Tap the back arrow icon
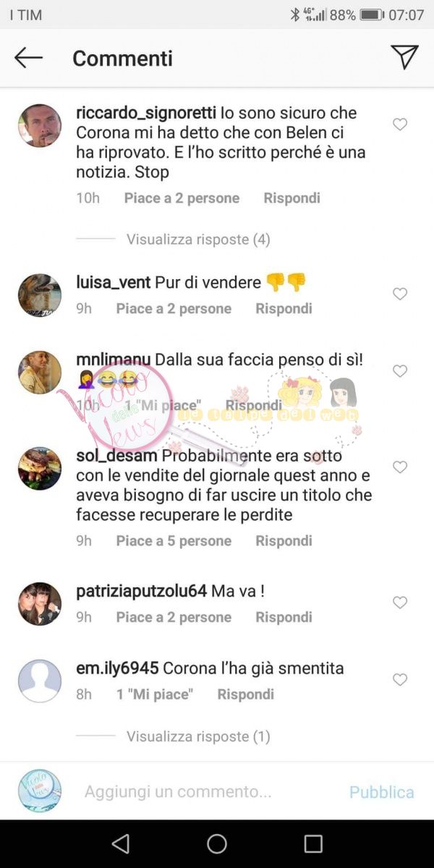The height and width of the screenshot is (868, 434). pos(28,58)
